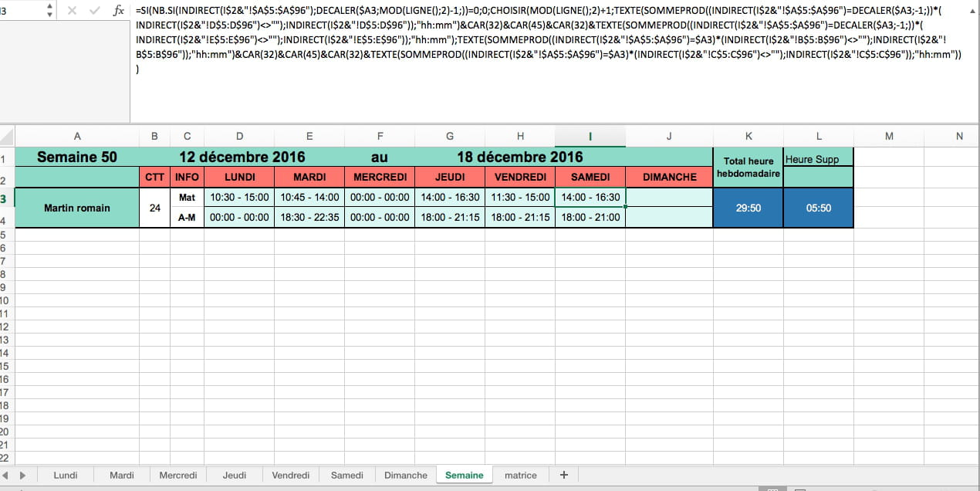This screenshot has height=491, width=980.
Task: Select column G header
Action: [x=450, y=137]
